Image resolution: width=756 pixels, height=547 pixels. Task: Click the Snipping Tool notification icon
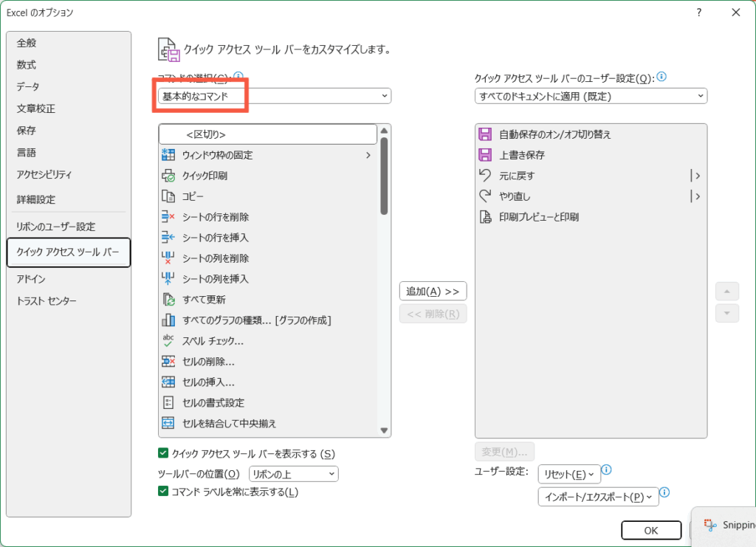click(709, 525)
